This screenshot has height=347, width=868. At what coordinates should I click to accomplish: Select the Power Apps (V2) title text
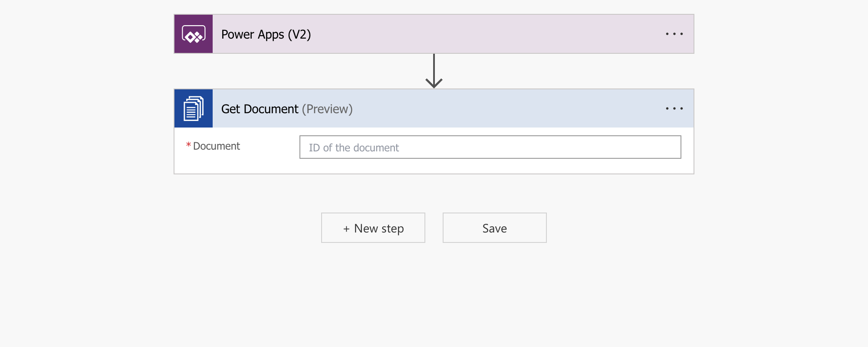[266, 34]
